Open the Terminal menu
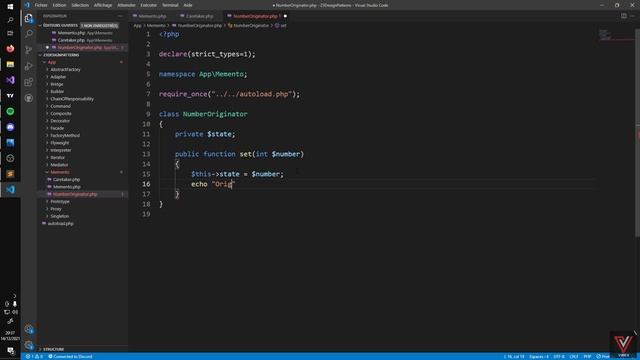Screen dimensions: 640x360 (170, 5)
